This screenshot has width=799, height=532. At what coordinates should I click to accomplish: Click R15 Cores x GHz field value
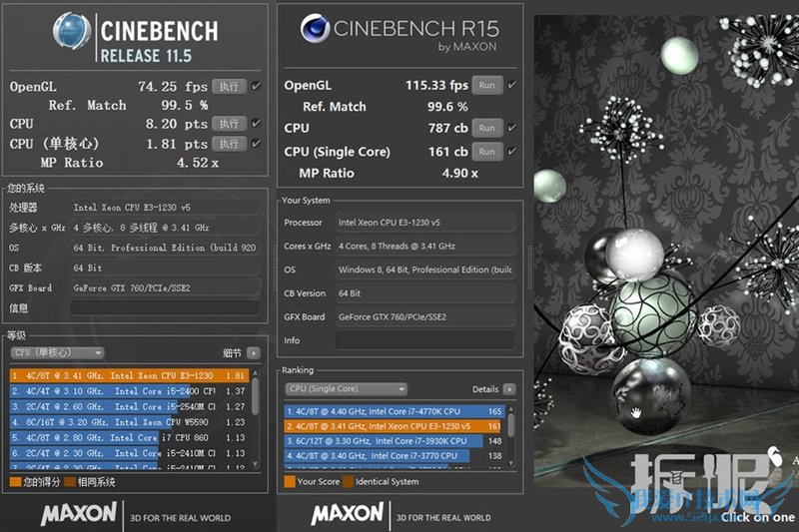(425, 246)
